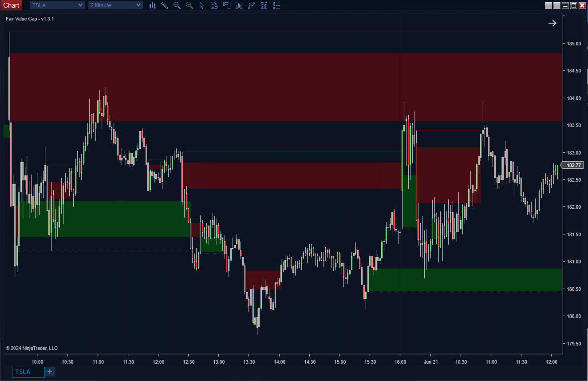Viewport: 588px width, 381px height.
Task: Click the 16:00 time axis label
Action: coord(400,362)
